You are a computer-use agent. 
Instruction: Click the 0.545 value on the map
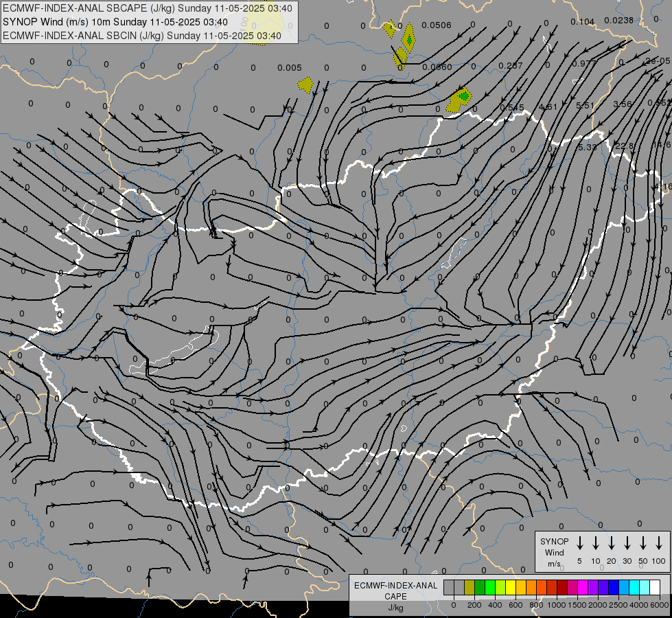[x=511, y=107]
